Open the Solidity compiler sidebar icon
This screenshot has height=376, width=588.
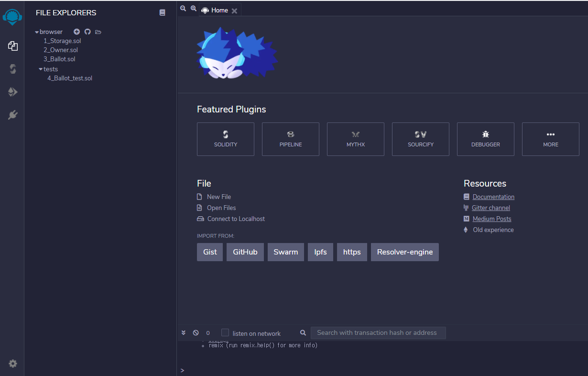pos(13,69)
